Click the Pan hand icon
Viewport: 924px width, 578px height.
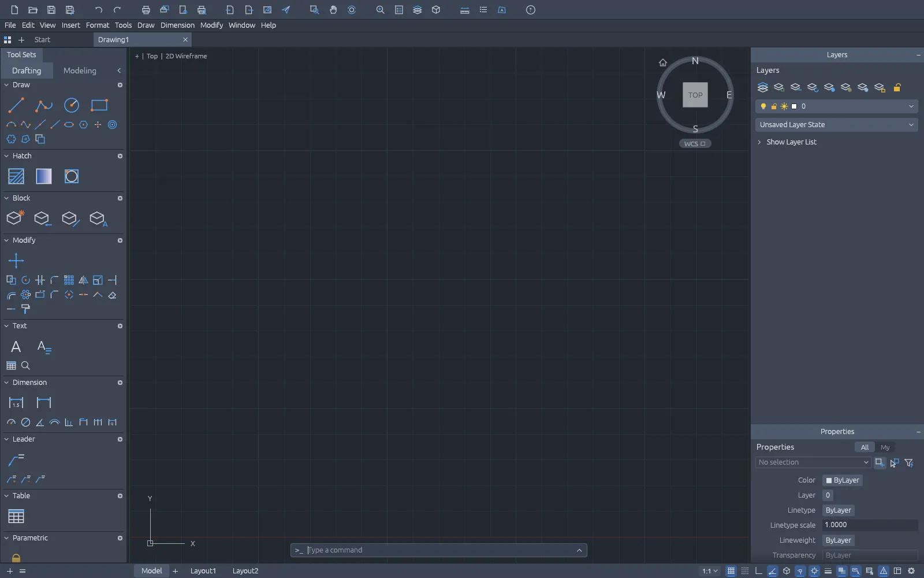pos(333,10)
